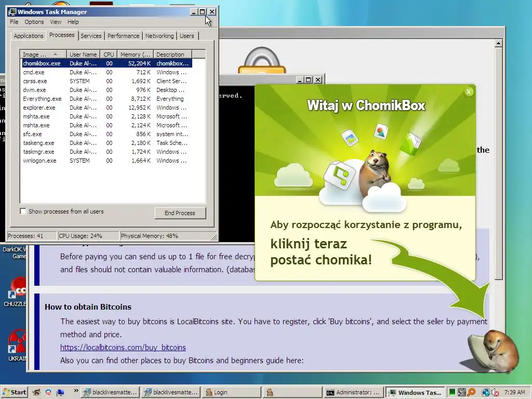Open the localbitcoins.com buy_bitcoins link
This screenshot has height=399, width=532.
123,348
